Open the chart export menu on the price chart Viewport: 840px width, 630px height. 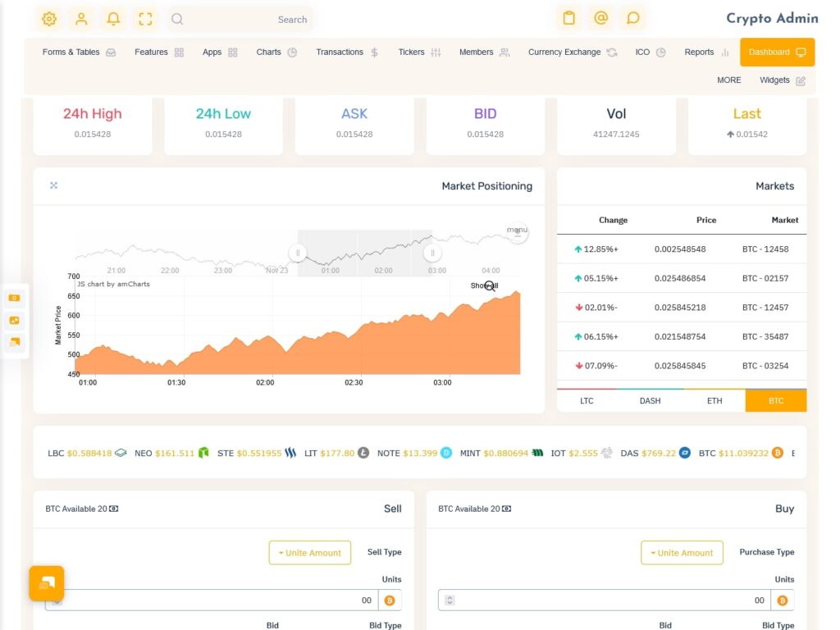(518, 232)
